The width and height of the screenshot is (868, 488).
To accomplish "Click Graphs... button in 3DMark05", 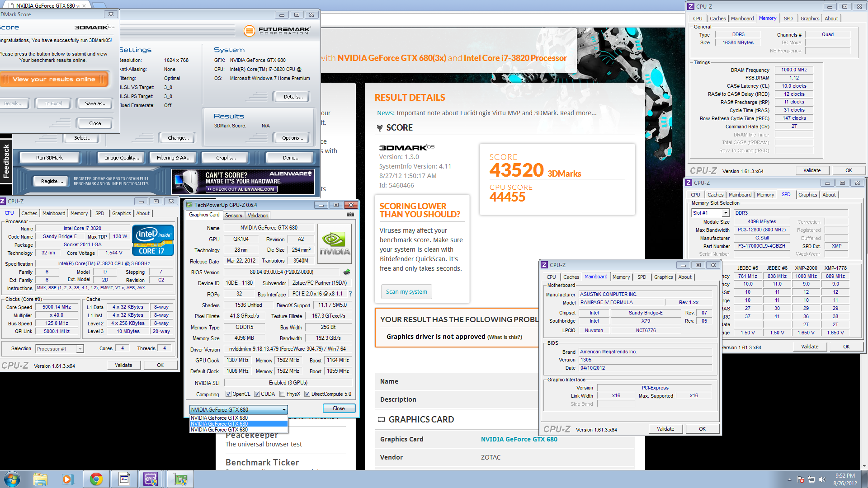I will click(x=226, y=158).
